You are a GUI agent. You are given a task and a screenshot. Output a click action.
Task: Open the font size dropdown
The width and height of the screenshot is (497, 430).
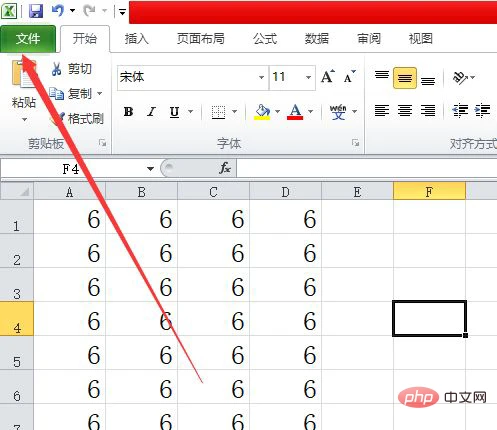309,78
